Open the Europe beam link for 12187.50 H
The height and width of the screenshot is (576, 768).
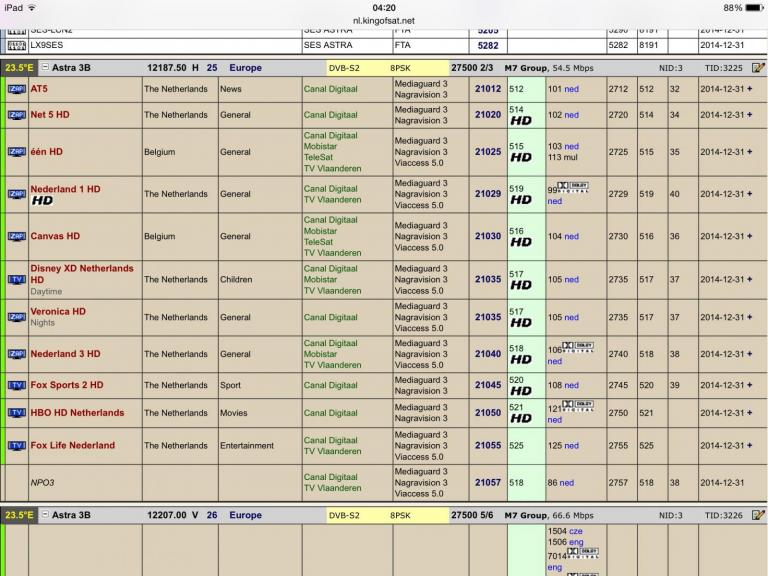(245, 68)
